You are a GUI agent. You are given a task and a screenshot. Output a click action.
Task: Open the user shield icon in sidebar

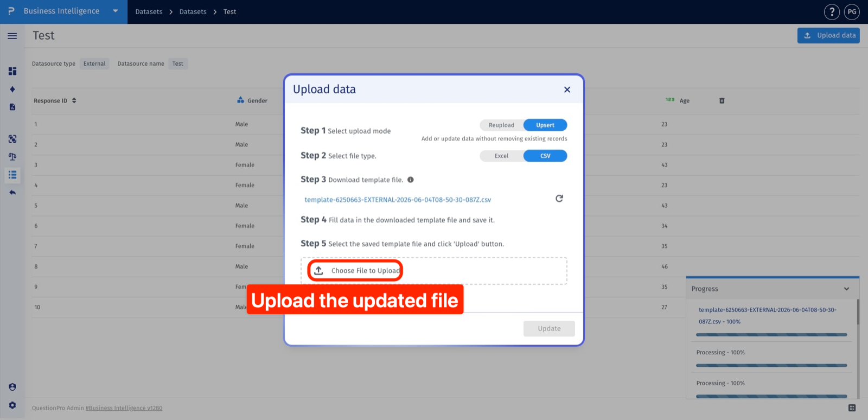[12, 387]
